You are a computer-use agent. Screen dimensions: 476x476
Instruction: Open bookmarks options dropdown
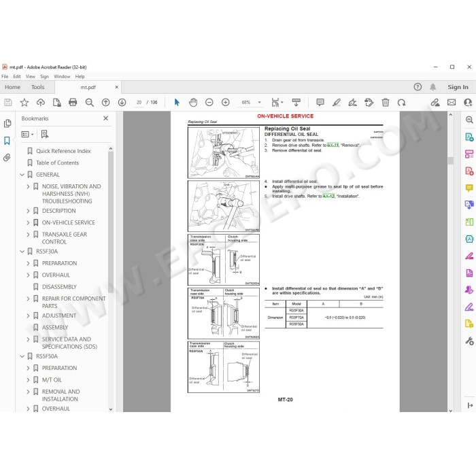(x=27, y=134)
